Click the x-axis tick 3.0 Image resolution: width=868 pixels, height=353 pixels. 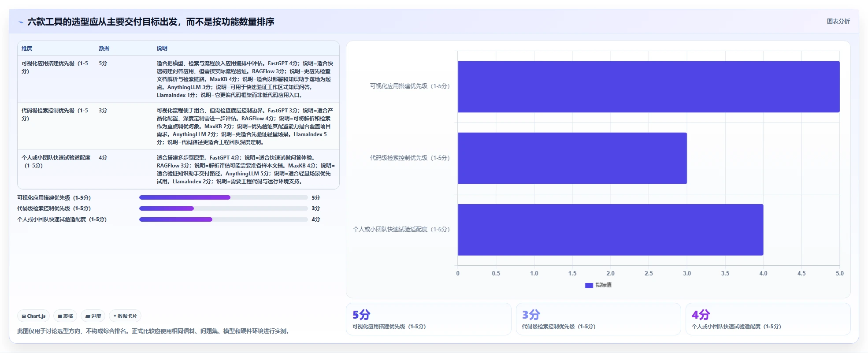coord(687,274)
